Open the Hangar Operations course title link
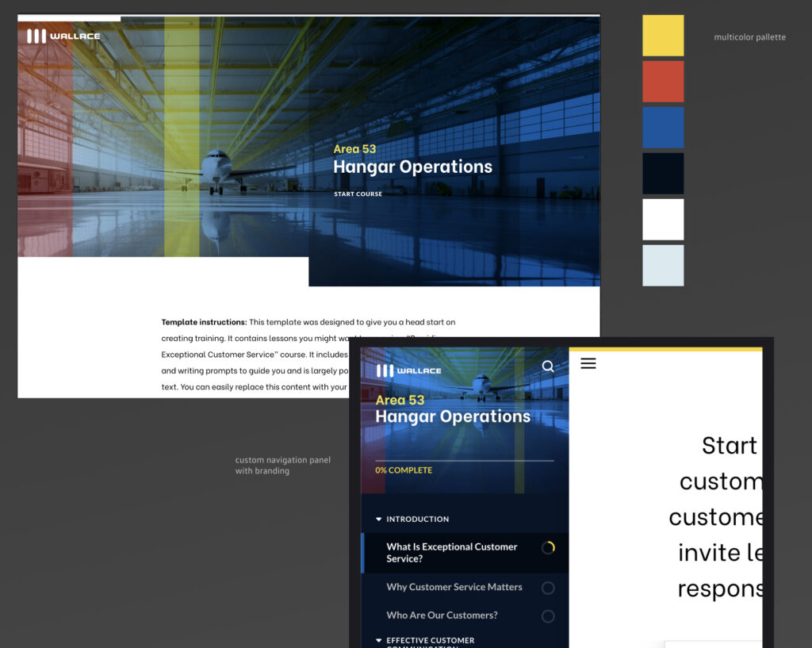 pos(412,167)
